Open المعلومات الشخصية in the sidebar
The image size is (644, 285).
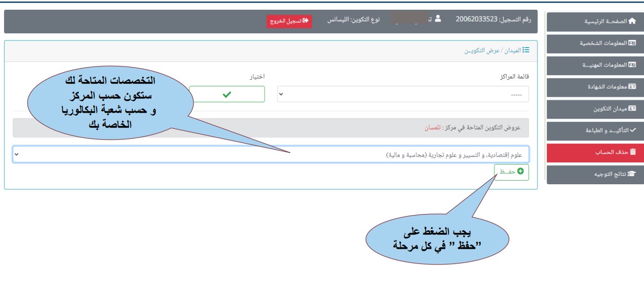(x=595, y=43)
